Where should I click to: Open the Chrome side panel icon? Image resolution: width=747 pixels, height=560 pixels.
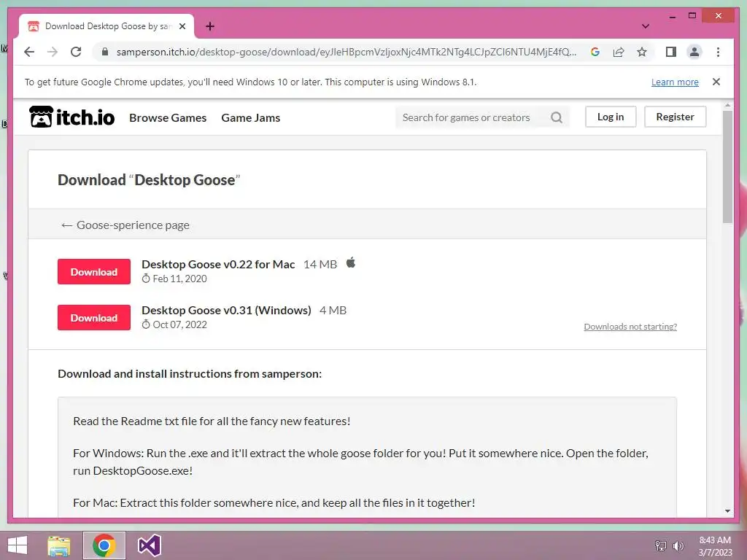coord(671,52)
